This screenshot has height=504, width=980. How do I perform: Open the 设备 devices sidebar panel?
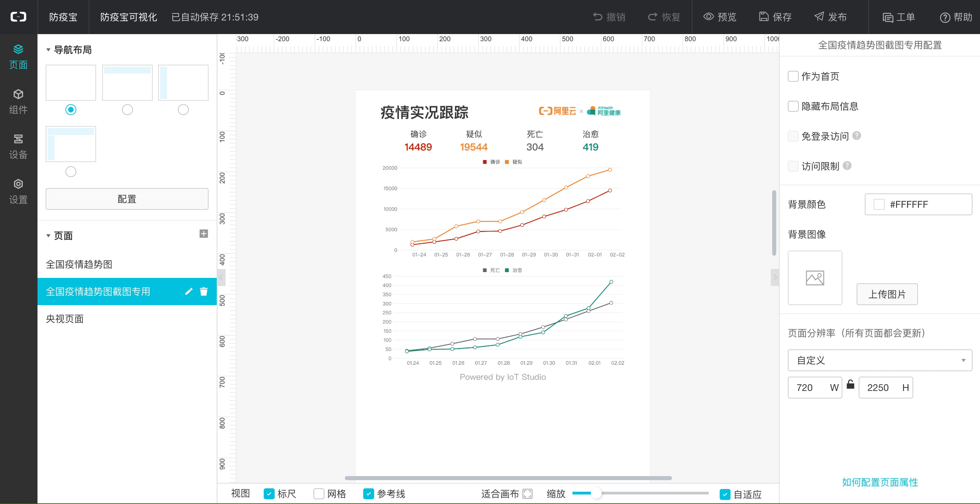coord(18,146)
